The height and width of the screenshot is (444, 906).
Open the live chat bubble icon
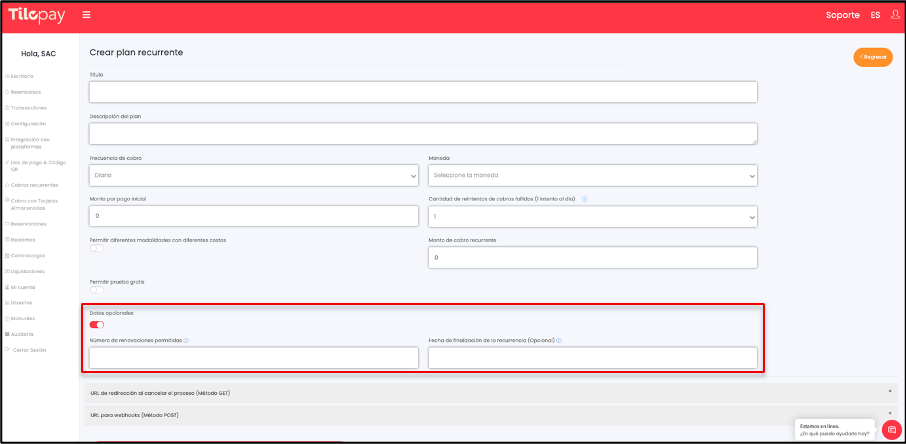(x=891, y=429)
